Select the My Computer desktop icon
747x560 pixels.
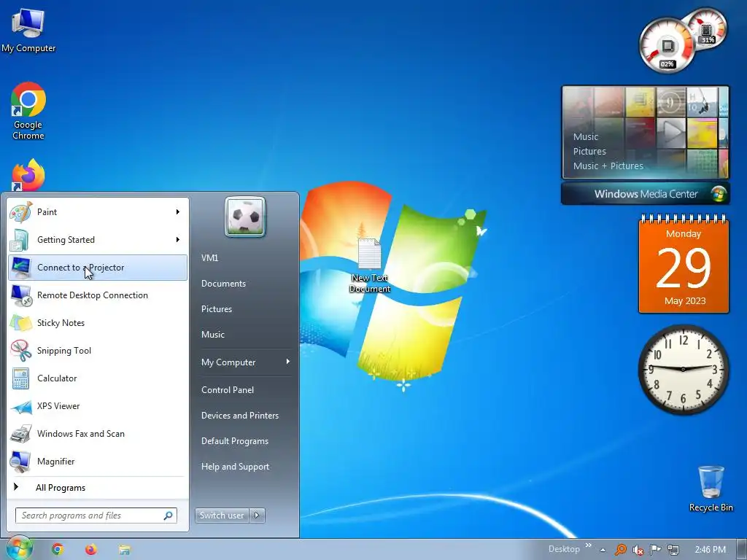[x=28, y=29]
